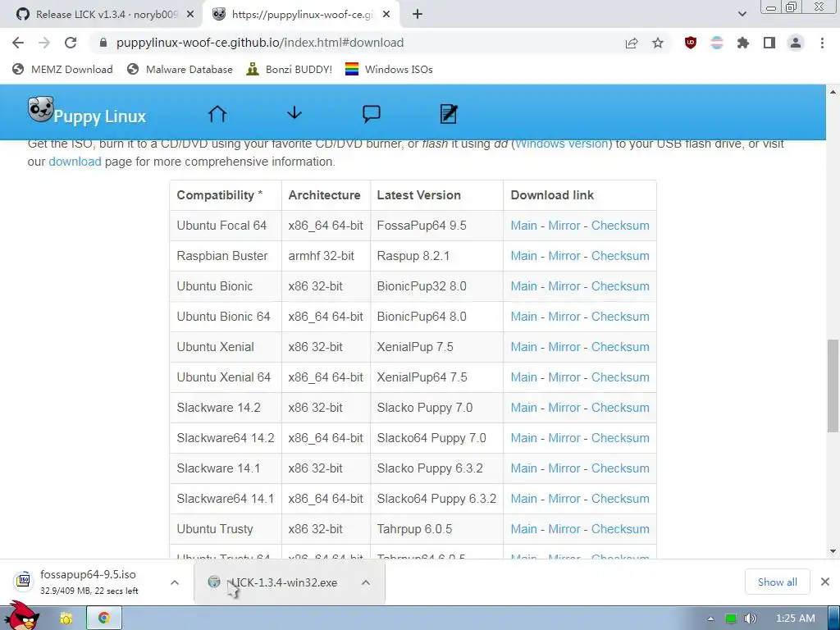
Task: View site security lock icon
Action: (x=103, y=43)
